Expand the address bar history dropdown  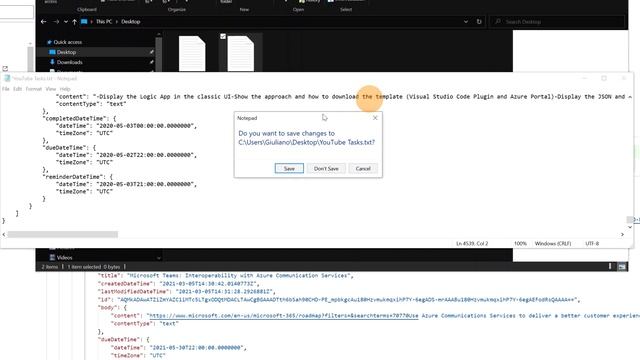(x=466, y=22)
